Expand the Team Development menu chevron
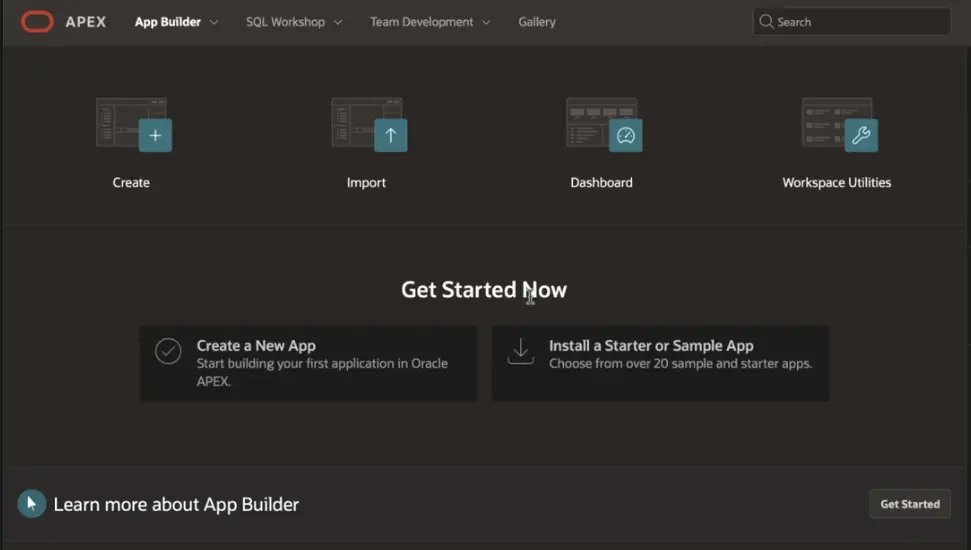Viewport: 971px width, 550px height. click(x=486, y=22)
